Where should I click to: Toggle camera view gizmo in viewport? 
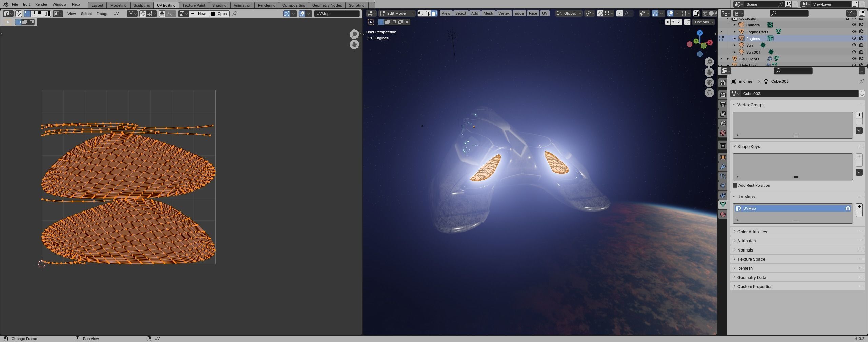point(709,82)
